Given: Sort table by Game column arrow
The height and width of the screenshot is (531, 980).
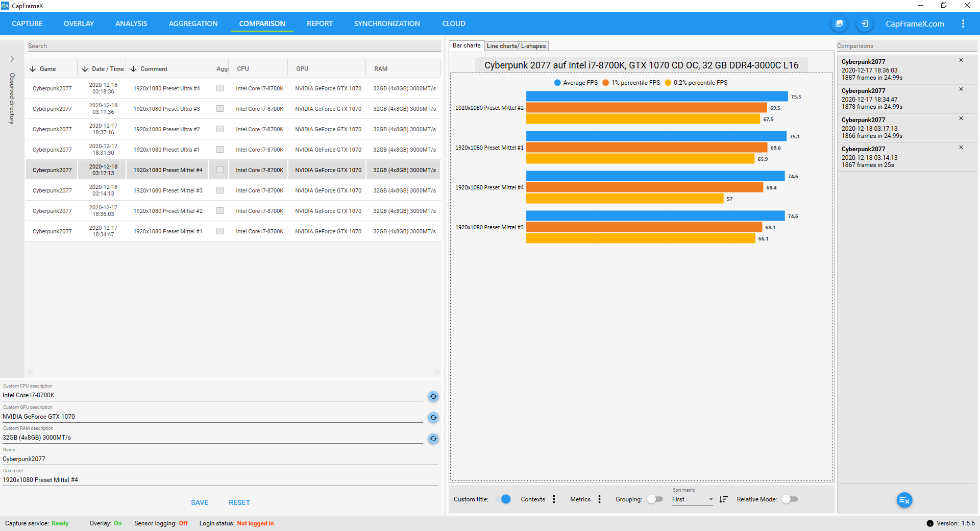Looking at the screenshot, I should (x=33, y=69).
